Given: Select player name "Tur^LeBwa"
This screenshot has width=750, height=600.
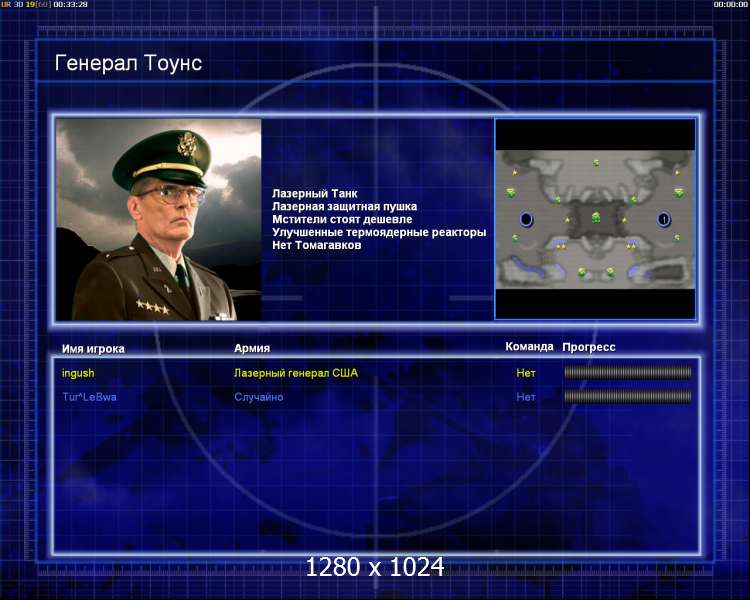Looking at the screenshot, I should pyautogui.click(x=89, y=397).
